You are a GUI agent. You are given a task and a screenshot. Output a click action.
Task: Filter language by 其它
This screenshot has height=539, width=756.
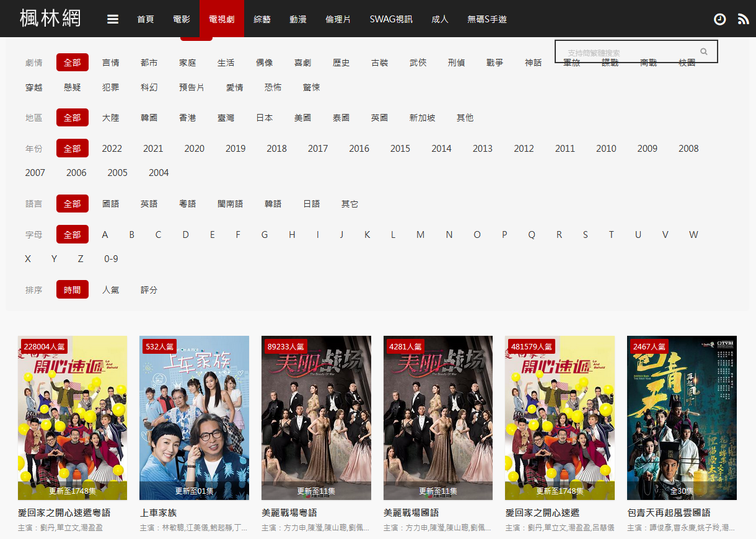(x=350, y=204)
